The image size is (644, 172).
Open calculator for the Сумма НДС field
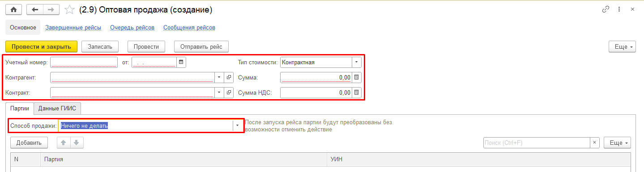(x=357, y=92)
